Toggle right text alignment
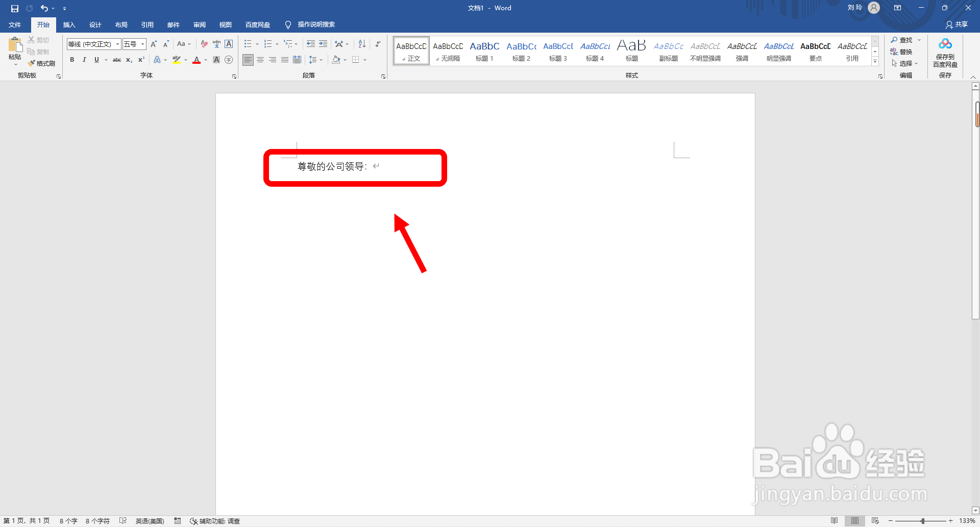 pyautogui.click(x=273, y=60)
